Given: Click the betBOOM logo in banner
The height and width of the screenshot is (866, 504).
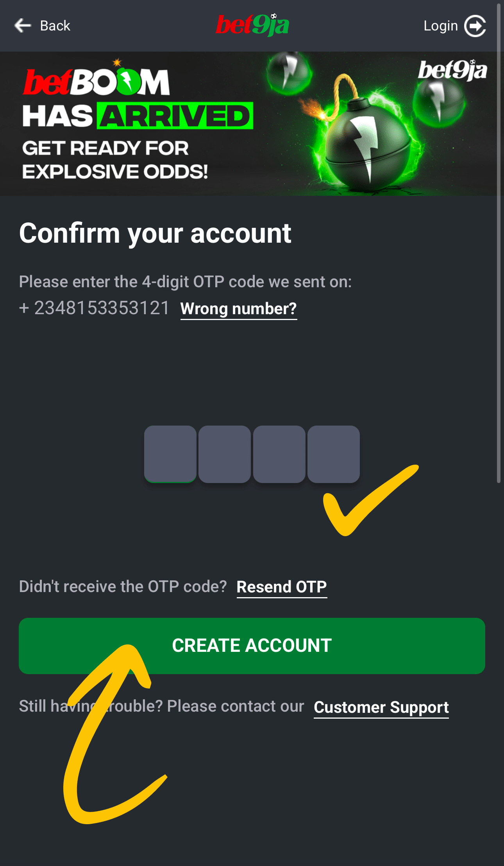Looking at the screenshot, I should tap(96, 81).
